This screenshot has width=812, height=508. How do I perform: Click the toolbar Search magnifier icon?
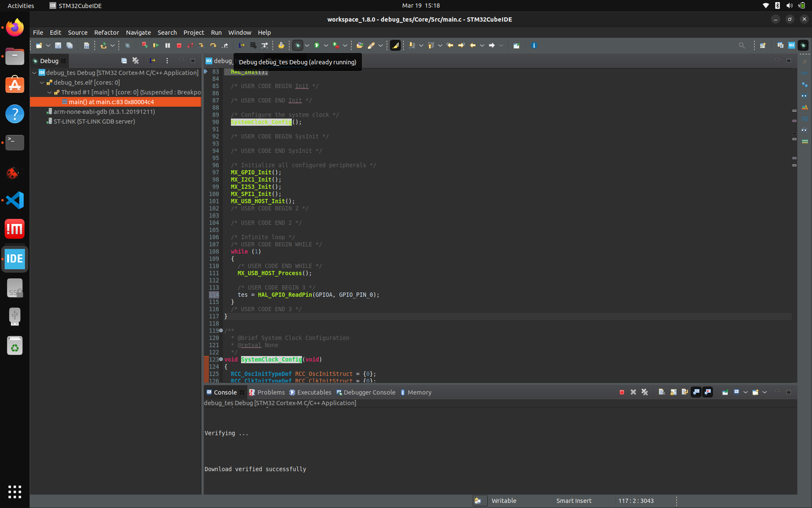[742, 45]
